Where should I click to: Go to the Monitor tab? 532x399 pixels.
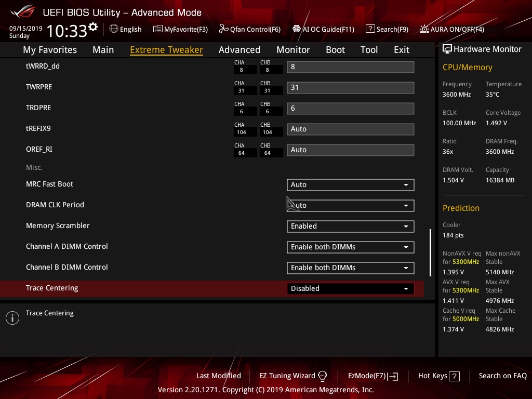pos(293,49)
